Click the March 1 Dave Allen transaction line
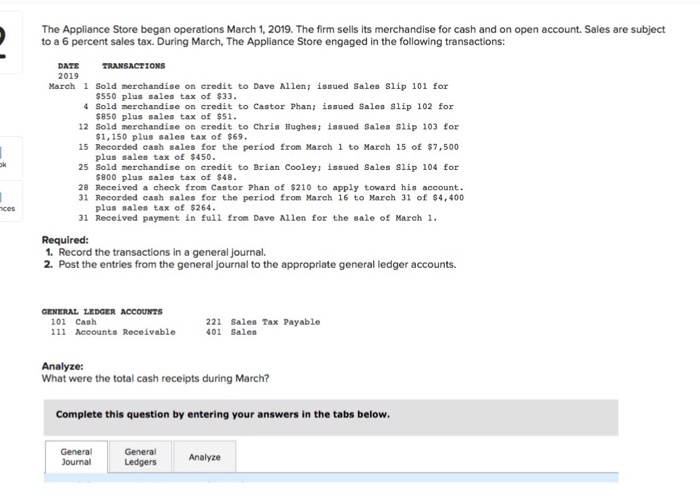The image size is (700, 496). point(248,91)
